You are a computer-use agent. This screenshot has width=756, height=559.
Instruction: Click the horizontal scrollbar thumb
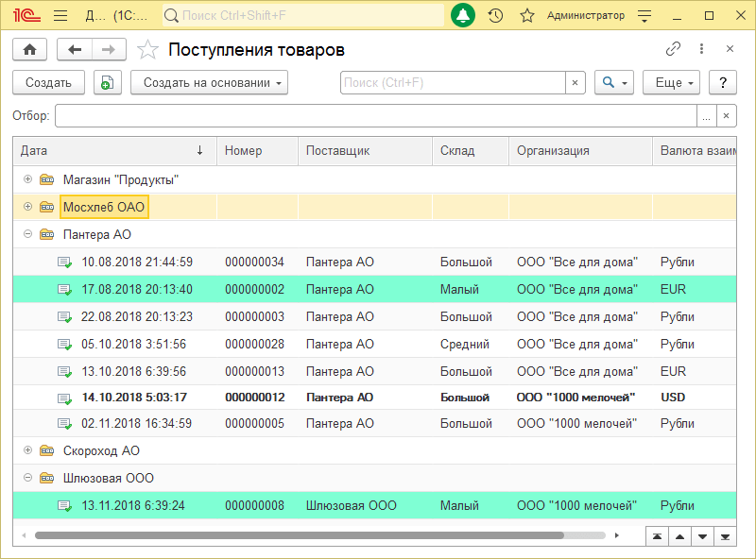299,535
